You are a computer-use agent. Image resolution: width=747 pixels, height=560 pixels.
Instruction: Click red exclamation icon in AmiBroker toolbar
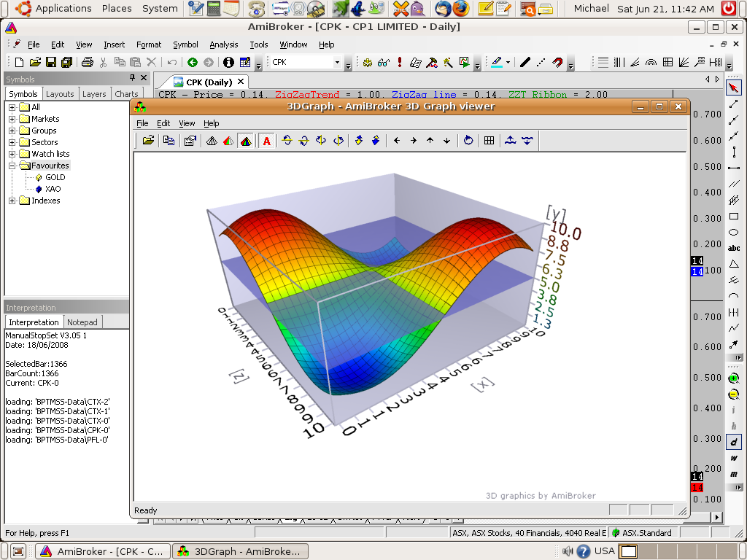click(x=400, y=62)
